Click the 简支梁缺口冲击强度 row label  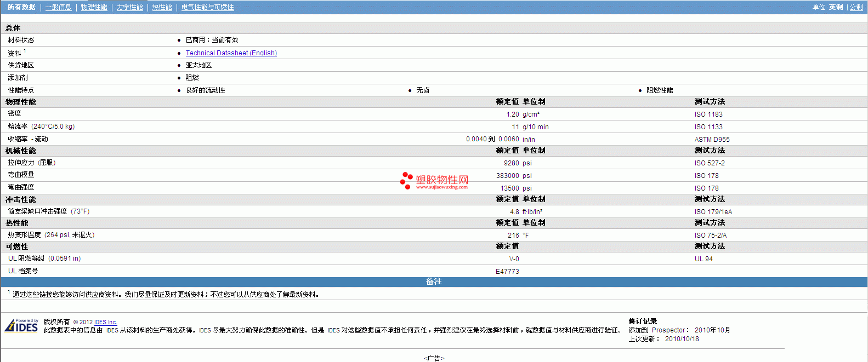point(48,211)
